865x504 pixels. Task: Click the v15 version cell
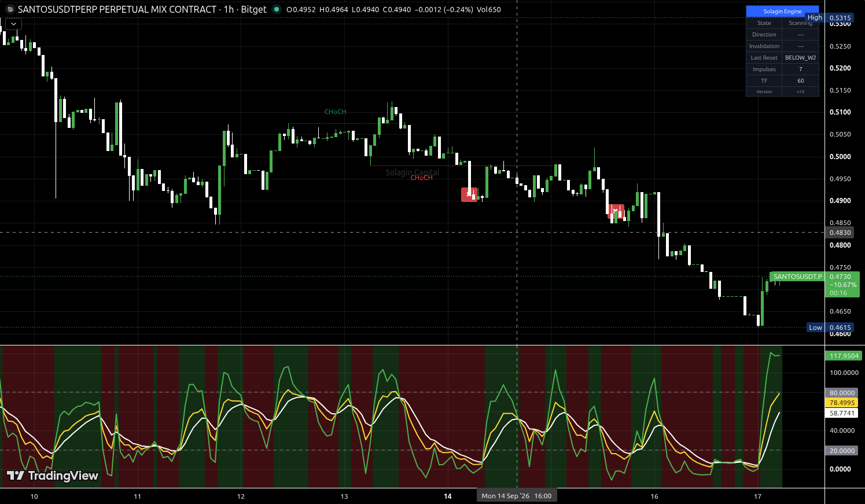pyautogui.click(x=800, y=91)
